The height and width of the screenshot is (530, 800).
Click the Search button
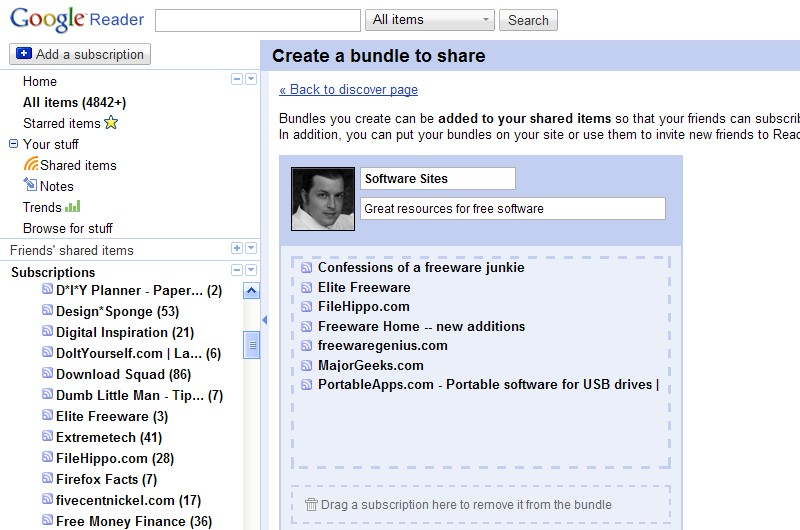(528, 20)
